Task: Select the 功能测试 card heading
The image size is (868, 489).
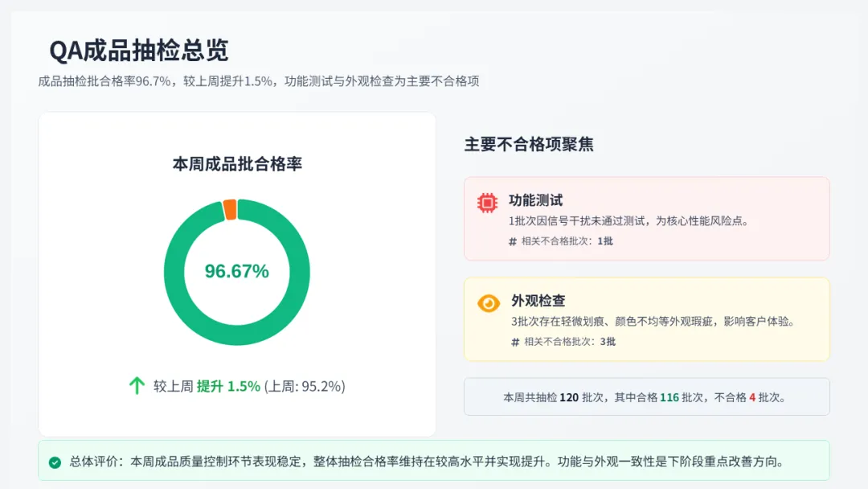Action: 535,200
